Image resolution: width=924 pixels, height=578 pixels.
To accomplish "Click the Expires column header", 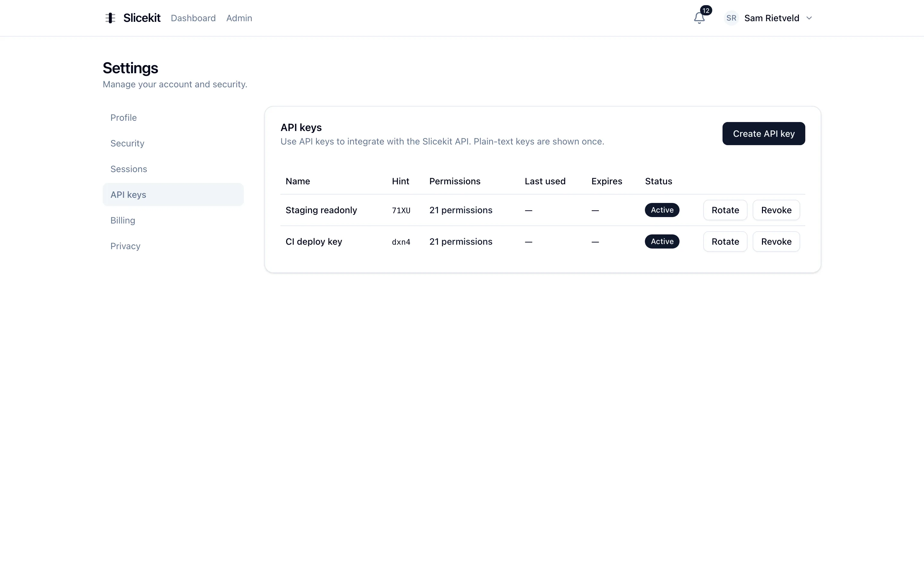I will 607,181.
